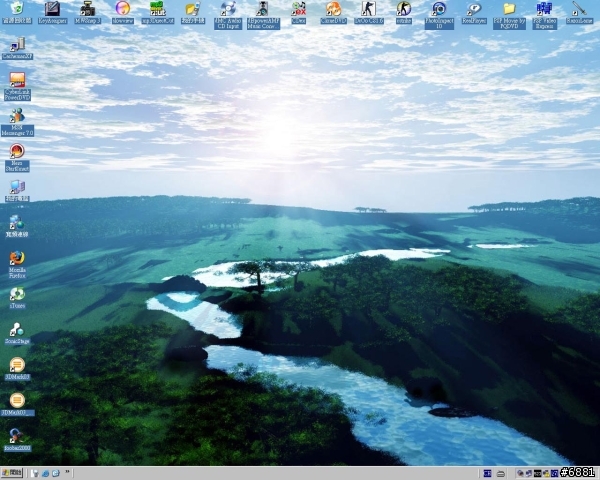Click the Start button on the taskbar
This screenshot has height=480, width=600.
[x=11, y=473]
